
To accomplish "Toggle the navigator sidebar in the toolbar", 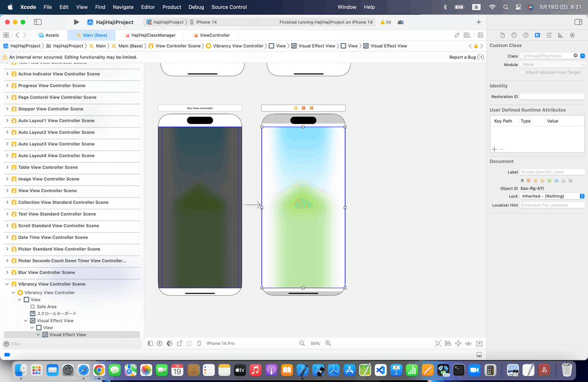I will [38, 22].
